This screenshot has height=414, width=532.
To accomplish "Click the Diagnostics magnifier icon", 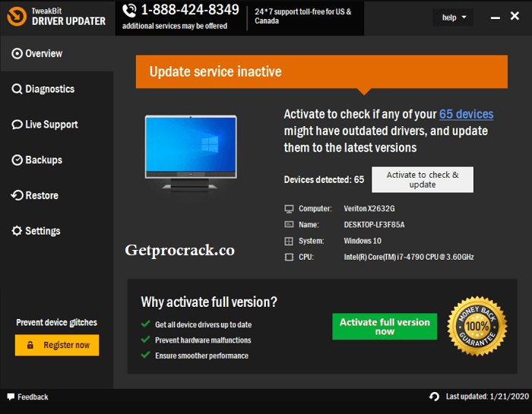I will (x=17, y=89).
